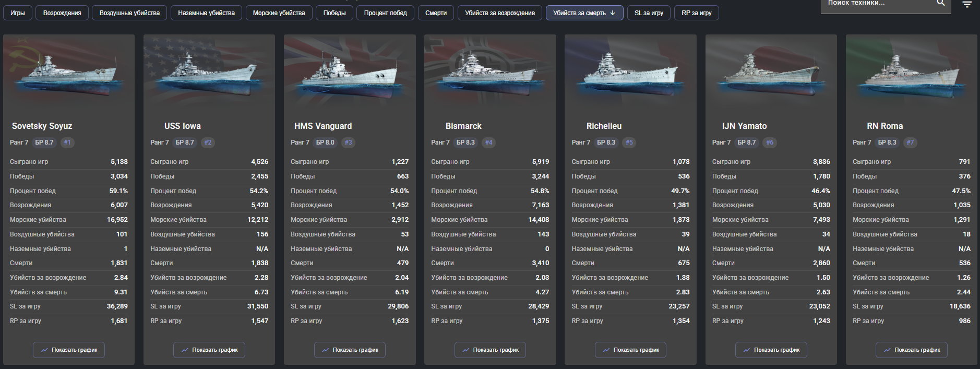
Task: Show graph for HMS Vanguard
Action: pyautogui.click(x=350, y=350)
